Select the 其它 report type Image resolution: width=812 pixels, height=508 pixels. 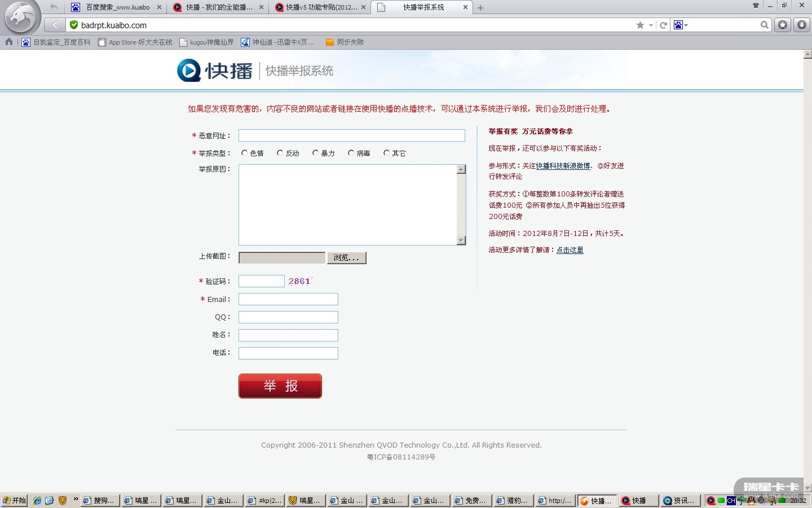(x=386, y=153)
